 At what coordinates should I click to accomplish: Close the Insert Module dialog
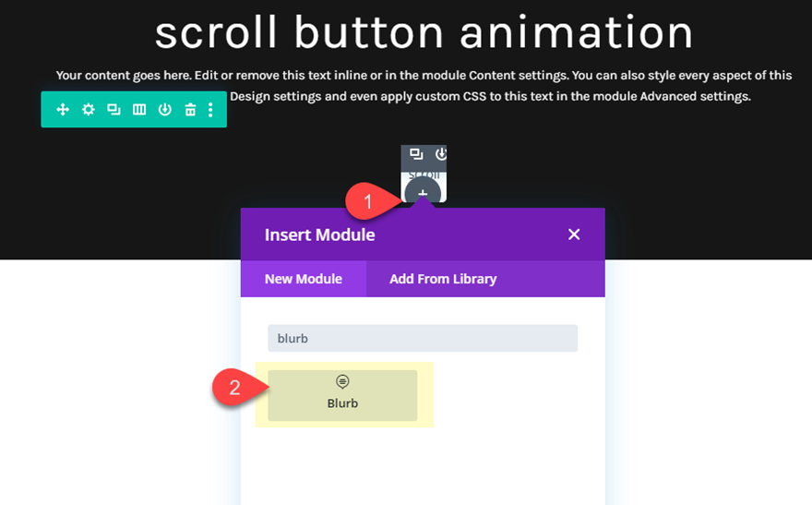(x=574, y=234)
